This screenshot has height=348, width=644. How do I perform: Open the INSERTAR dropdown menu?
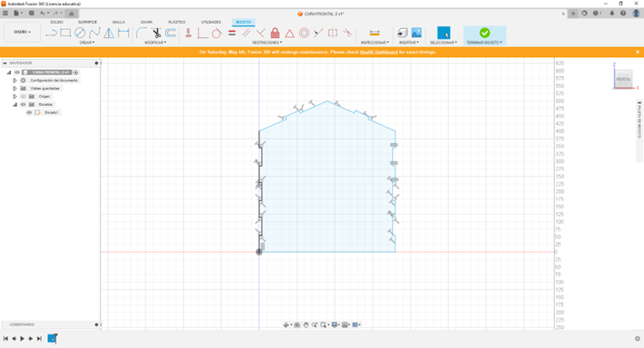(x=409, y=43)
